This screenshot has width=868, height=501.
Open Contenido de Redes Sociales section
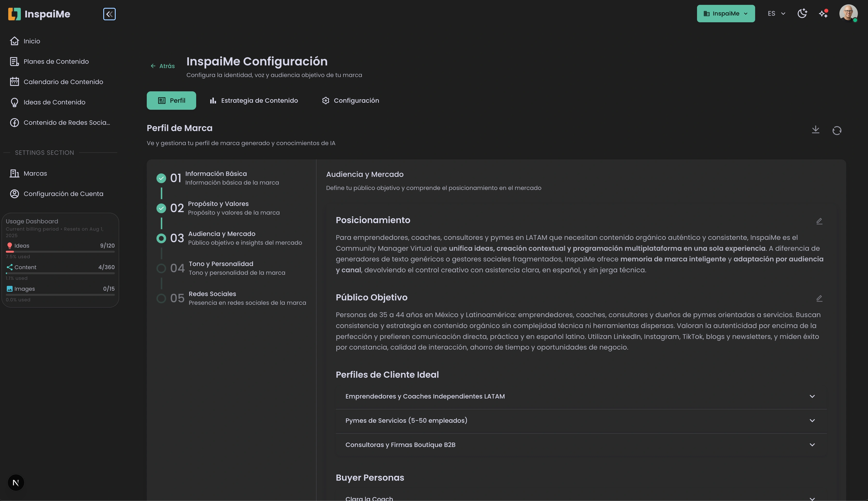click(67, 122)
